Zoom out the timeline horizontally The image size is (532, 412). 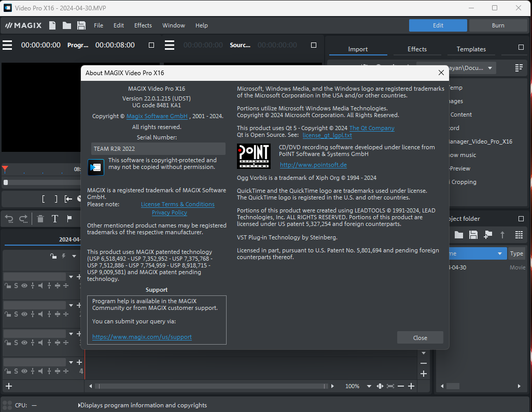401,386
